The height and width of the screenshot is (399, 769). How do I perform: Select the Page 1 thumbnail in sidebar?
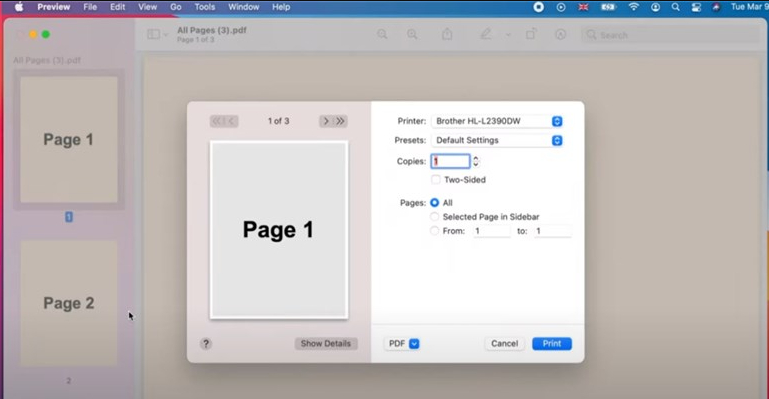(x=69, y=140)
